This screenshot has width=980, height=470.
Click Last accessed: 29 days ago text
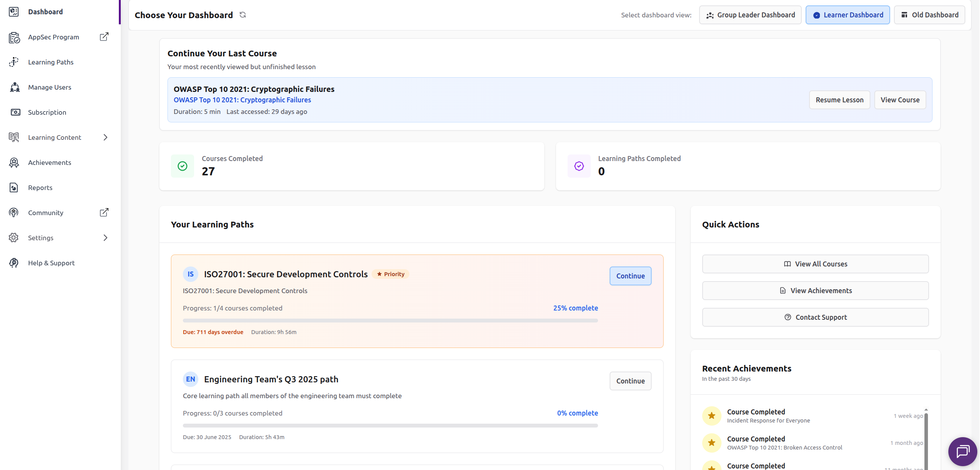click(267, 112)
